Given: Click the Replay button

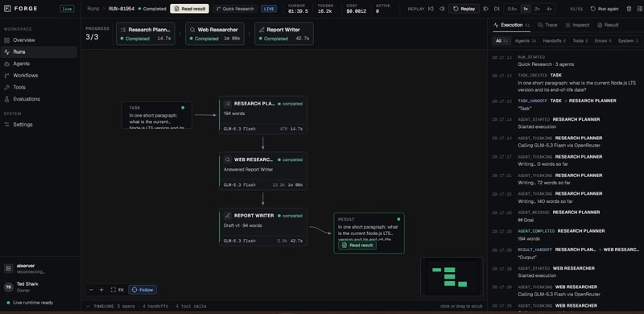Looking at the screenshot, I should pyautogui.click(x=464, y=9).
